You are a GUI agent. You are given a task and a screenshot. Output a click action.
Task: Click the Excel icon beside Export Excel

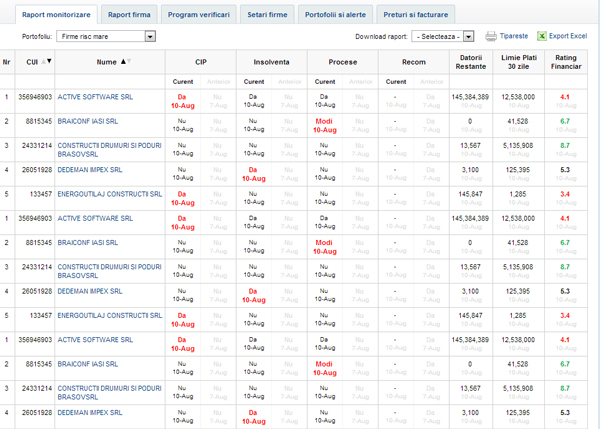coord(541,36)
